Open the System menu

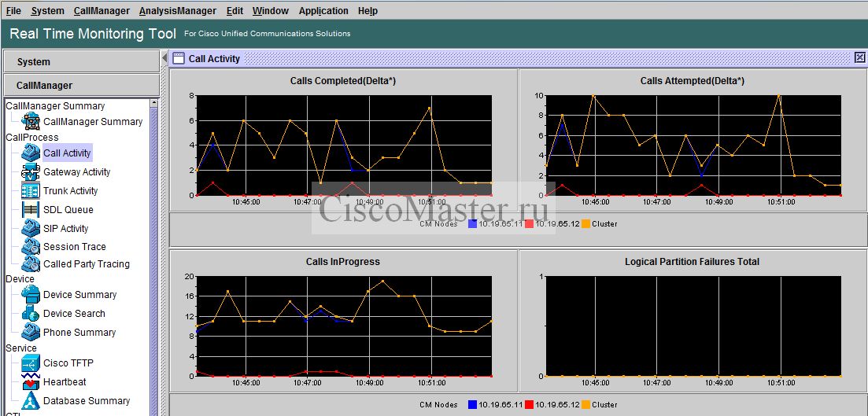point(47,10)
